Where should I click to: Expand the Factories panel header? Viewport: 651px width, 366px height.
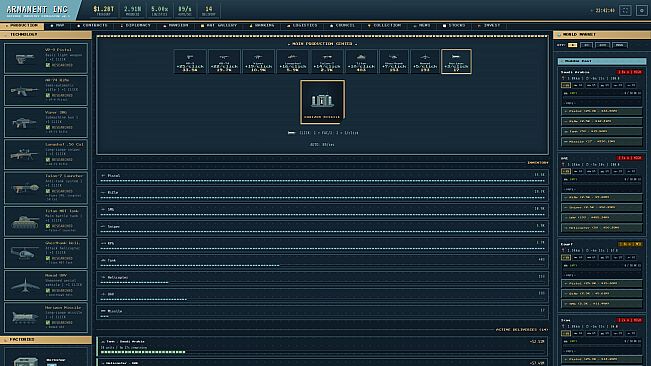coord(46,339)
